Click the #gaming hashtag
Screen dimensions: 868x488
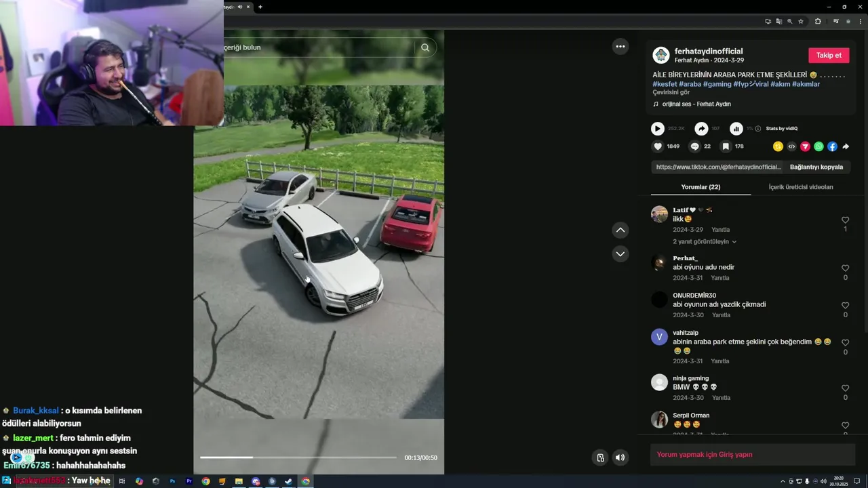[x=717, y=84]
